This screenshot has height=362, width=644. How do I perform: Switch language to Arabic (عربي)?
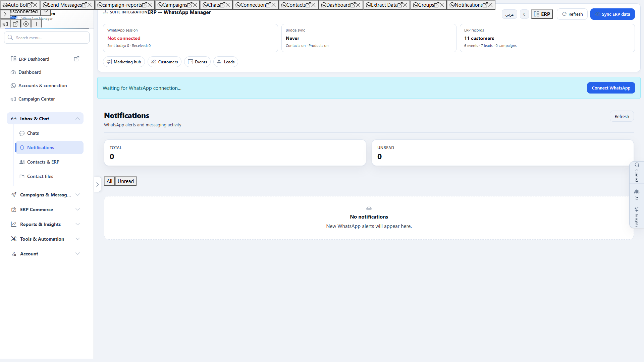509,14
